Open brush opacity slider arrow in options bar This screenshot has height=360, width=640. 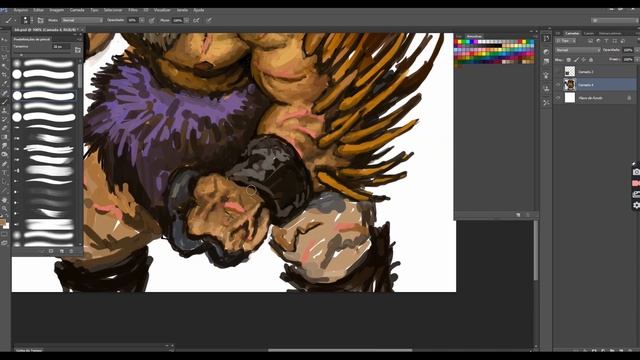pyautogui.click(x=142, y=20)
